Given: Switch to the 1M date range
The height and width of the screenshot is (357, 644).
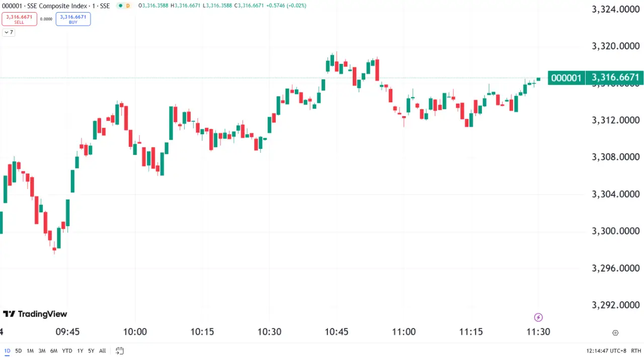Looking at the screenshot, I should (x=30, y=350).
